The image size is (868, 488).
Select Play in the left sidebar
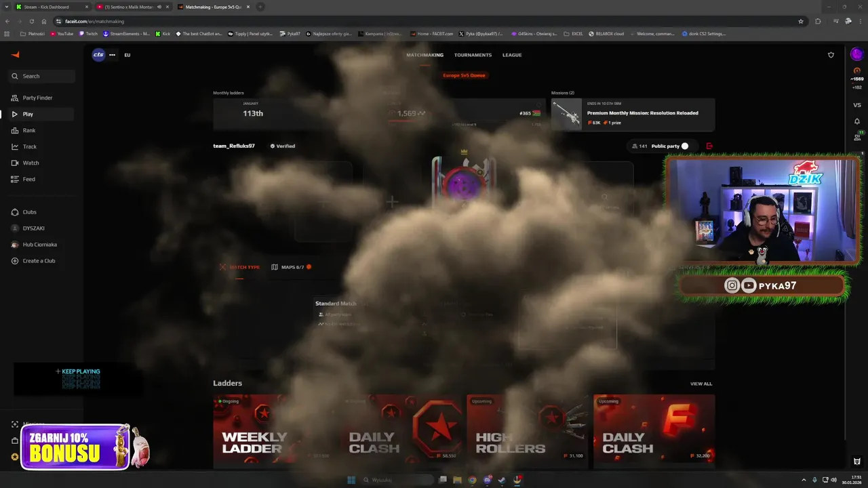(42, 114)
